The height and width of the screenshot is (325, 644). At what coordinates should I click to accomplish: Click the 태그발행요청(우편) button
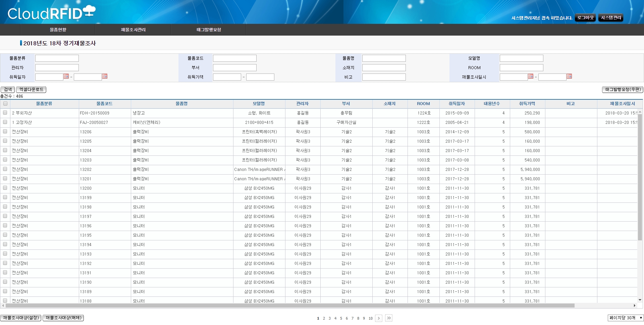tap(623, 90)
